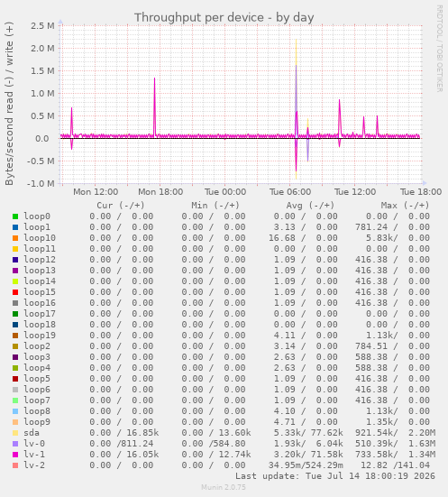
Task: Click the gray loop16 legend color swatch
Action: click(15, 303)
